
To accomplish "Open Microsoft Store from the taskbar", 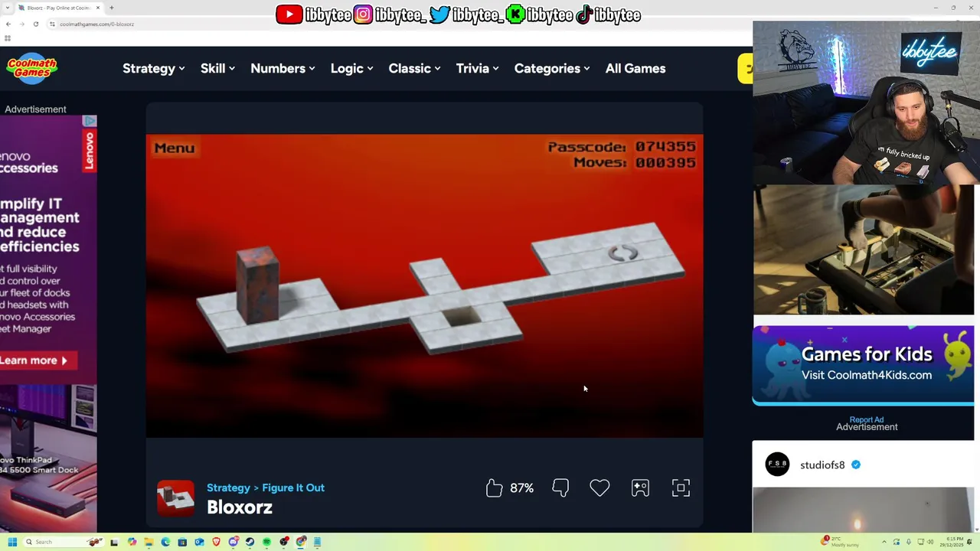I will click(x=182, y=542).
